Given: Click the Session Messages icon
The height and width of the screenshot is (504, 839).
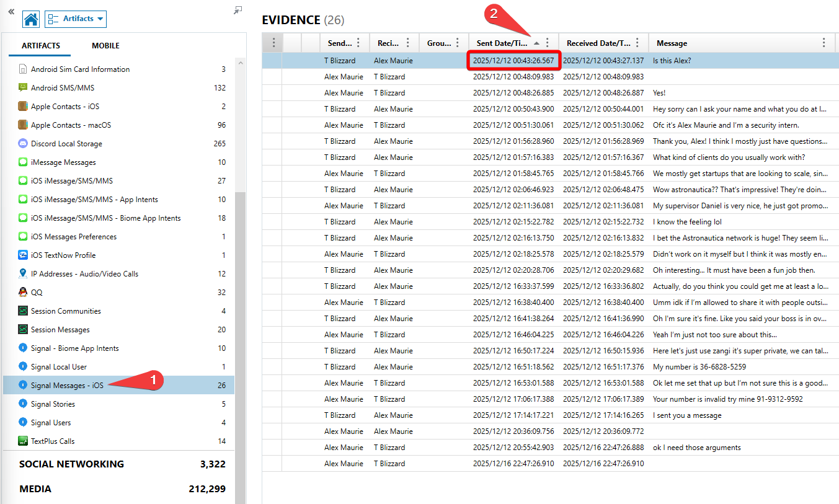Looking at the screenshot, I should [23, 330].
